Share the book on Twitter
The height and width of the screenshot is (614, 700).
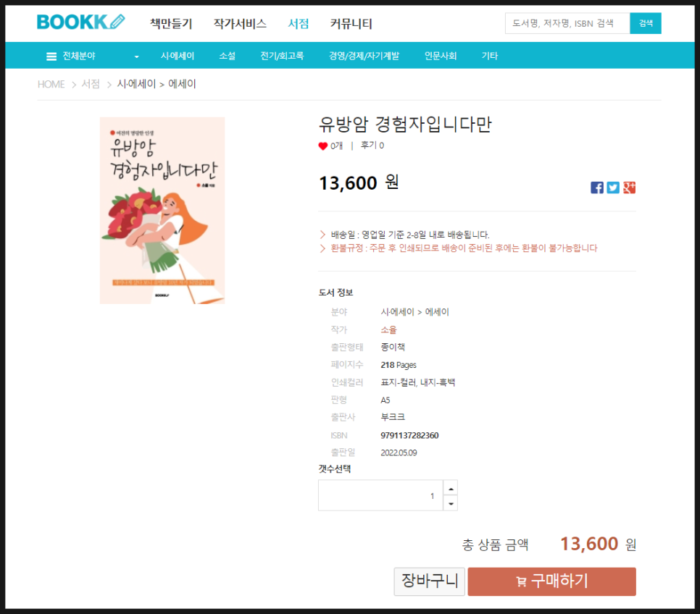tap(613, 188)
